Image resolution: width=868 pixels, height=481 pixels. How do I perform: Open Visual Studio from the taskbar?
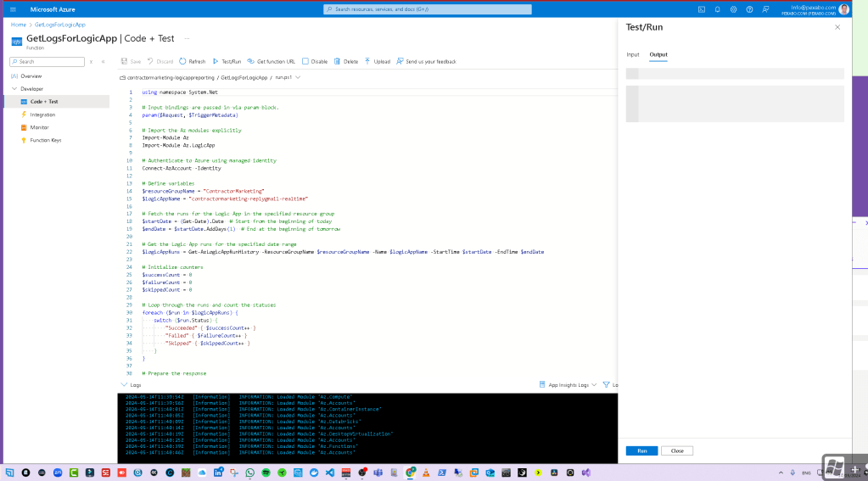(585, 473)
